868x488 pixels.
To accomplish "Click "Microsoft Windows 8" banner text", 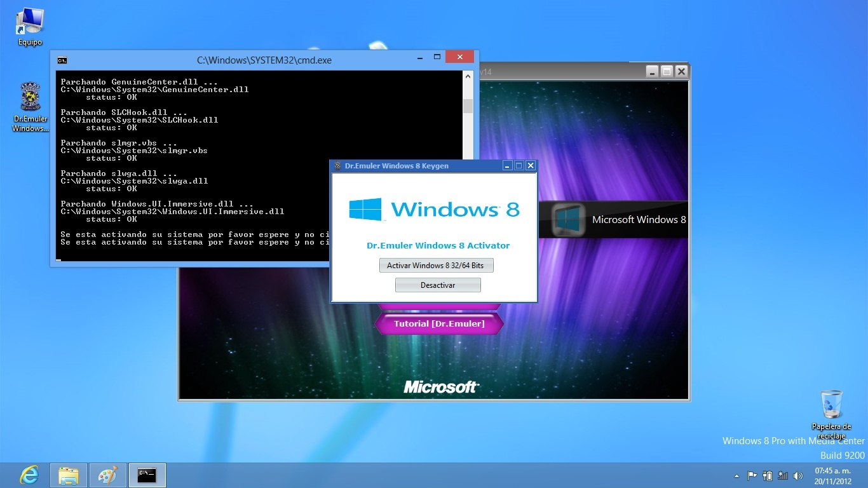I will click(x=639, y=220).
